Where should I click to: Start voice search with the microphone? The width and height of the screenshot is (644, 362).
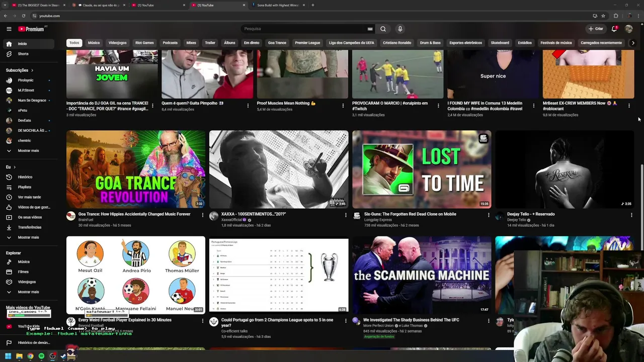tap(400, 29)
